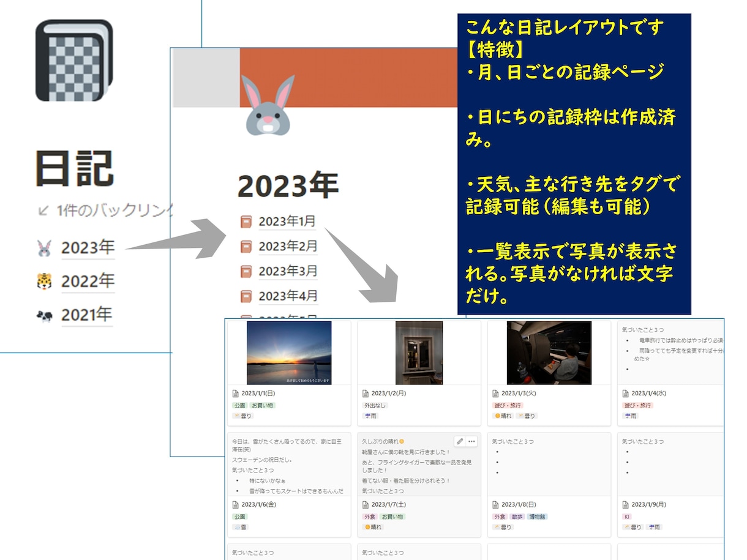Screen dimensions: 747x560
Task: Open the 2023/1/2(月) entry title
Action: click(389, 394)
